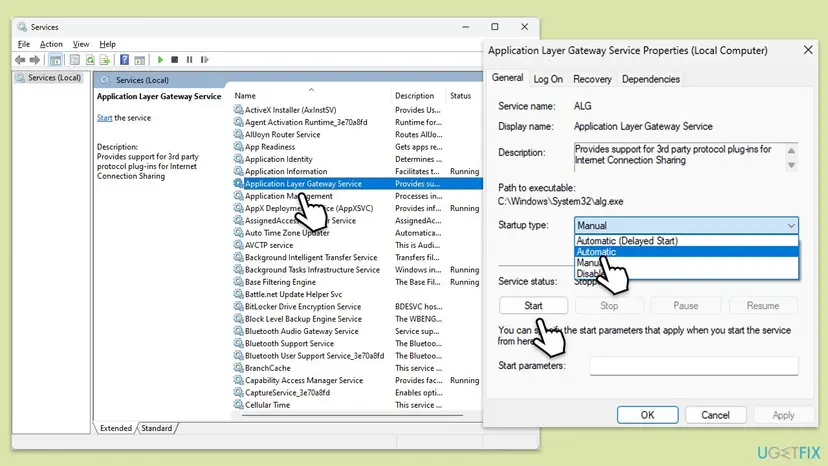Maximize the Services window
The width and height of the screenshot is (828, 466).
(x=495, y=26)
